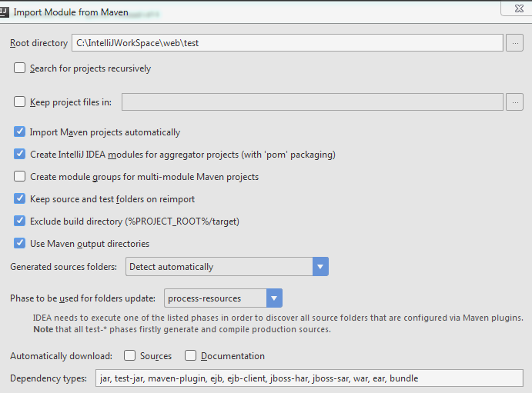532x393 pixels.
Task: Click the Keep project files in path field
Action: pos(312,102)
